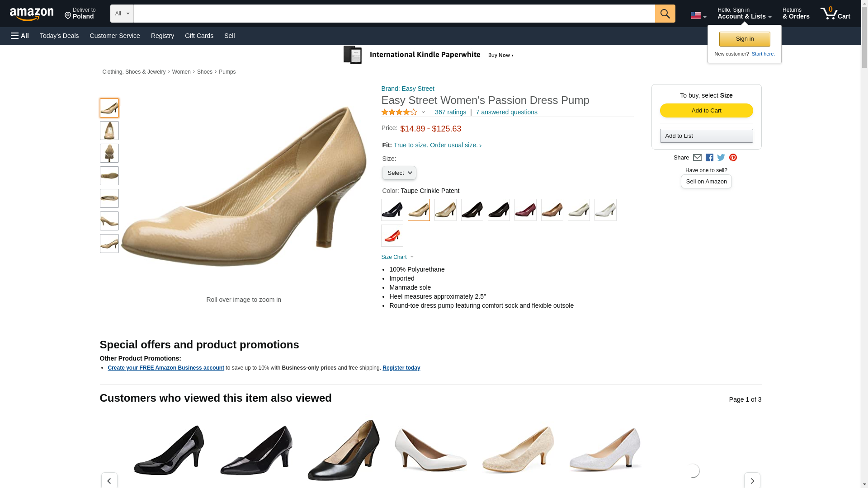Expand the All search category dropdown
868x488 pixels.
pyautogui.click(x=122, y=14)
